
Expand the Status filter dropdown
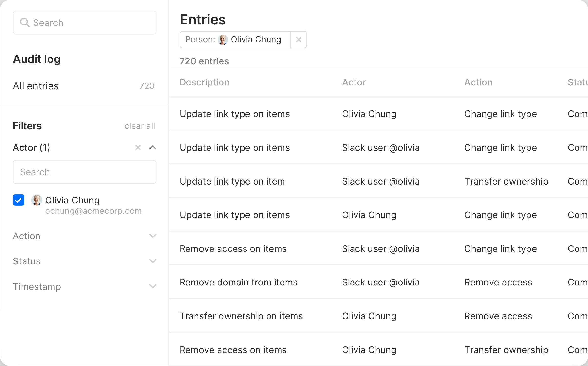click(x=153, y=261)
